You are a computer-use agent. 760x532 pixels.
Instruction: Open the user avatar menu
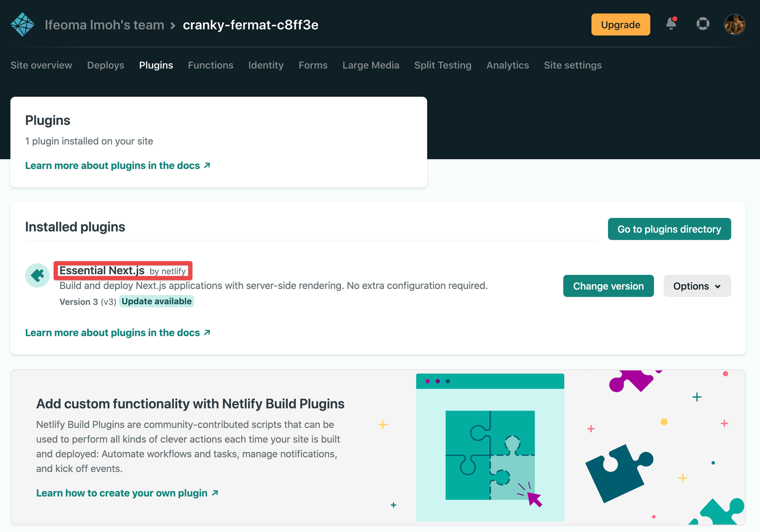[735, 24]
